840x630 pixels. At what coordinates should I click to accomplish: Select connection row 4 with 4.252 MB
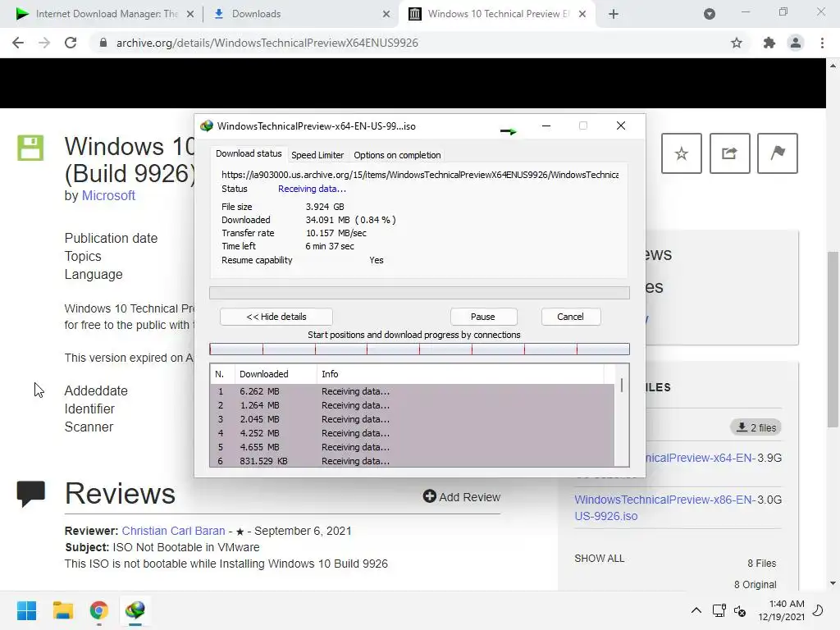(412, 433)
